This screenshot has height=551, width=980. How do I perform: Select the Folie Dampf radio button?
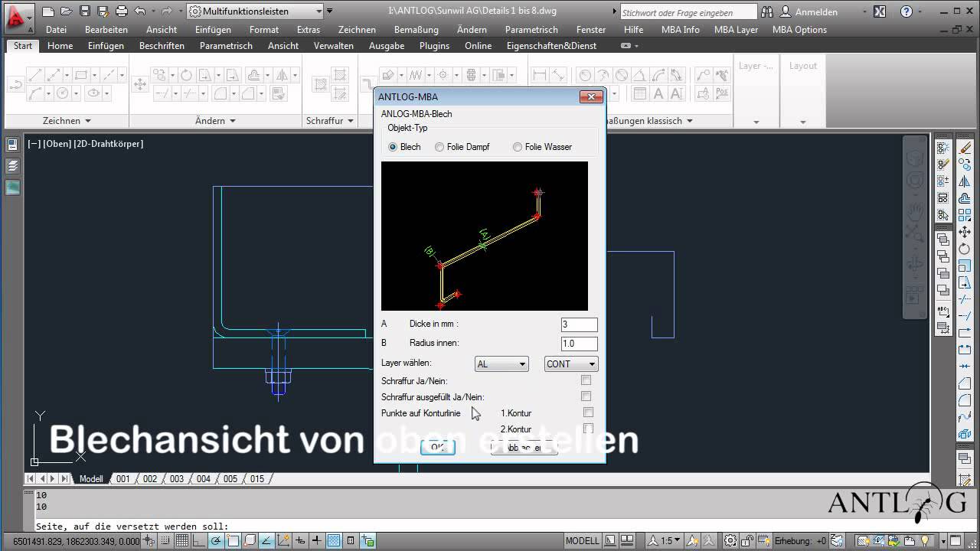point(439,147)
